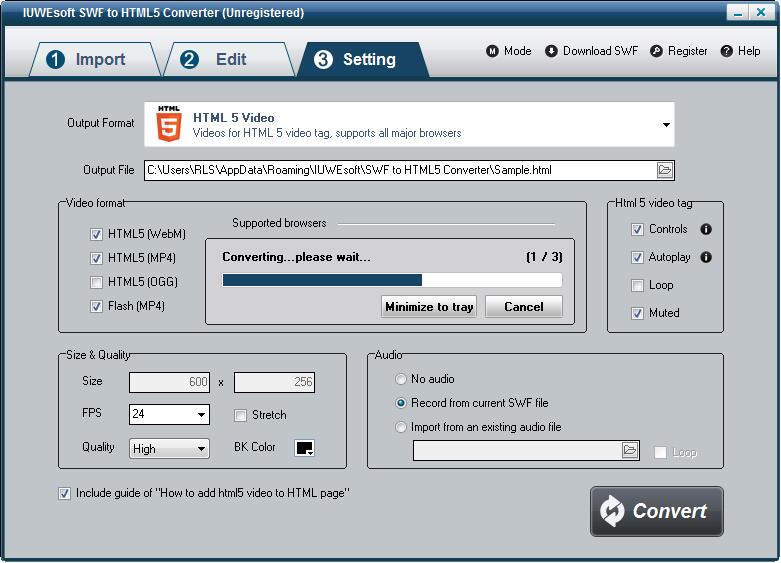The height and width of the screenshot is (563, 781).
Task: Click Minimize to tray button
Action: click(429, 306)
